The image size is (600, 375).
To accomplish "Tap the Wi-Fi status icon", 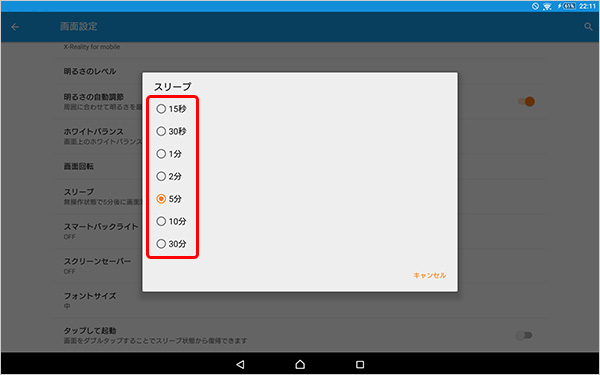I will 547,6.
